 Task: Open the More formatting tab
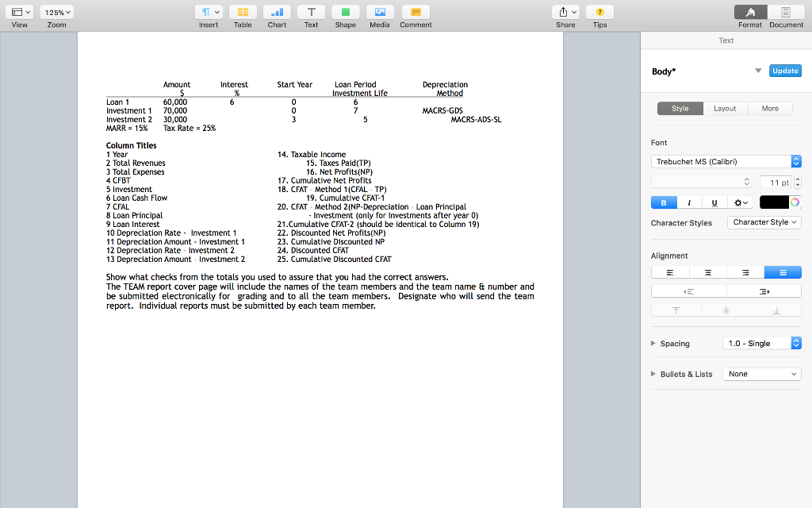click(x=770, y=108)
